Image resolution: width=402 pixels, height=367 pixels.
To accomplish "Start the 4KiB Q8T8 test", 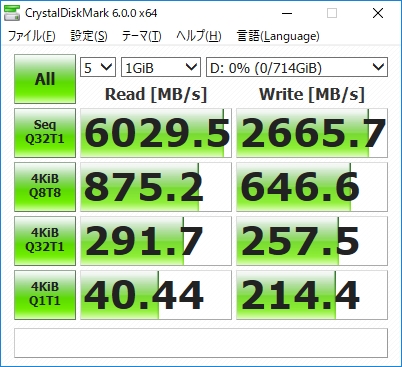I will pos(45,187).
